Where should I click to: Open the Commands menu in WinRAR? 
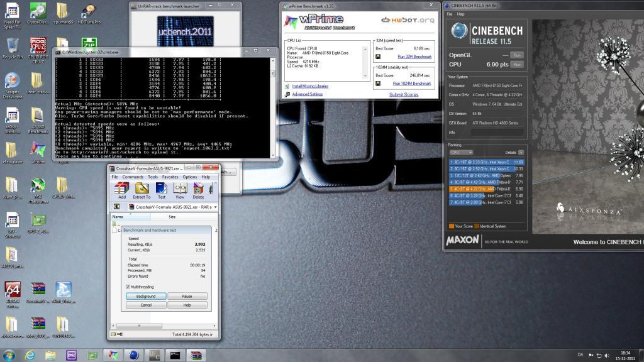point(133,177)
